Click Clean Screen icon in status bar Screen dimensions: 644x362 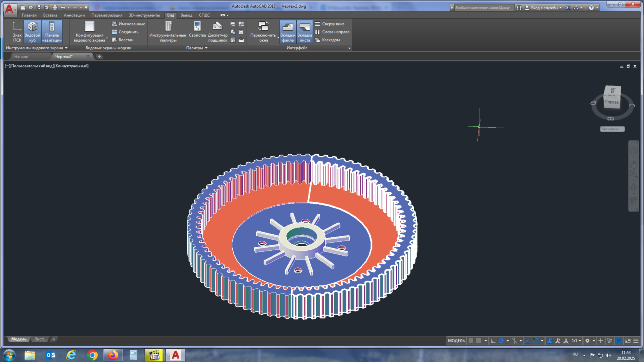[627, 341]
